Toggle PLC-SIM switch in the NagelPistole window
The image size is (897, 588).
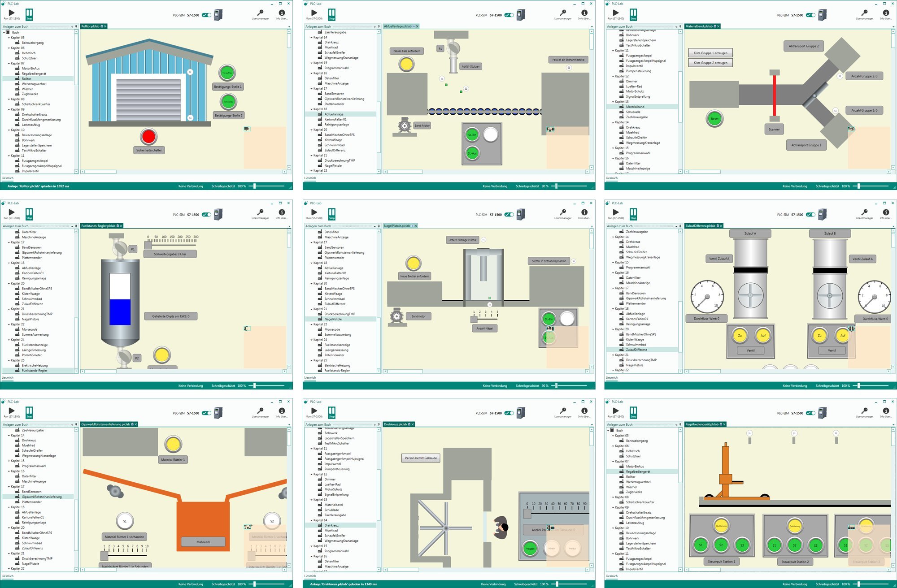tap(509, 215)
